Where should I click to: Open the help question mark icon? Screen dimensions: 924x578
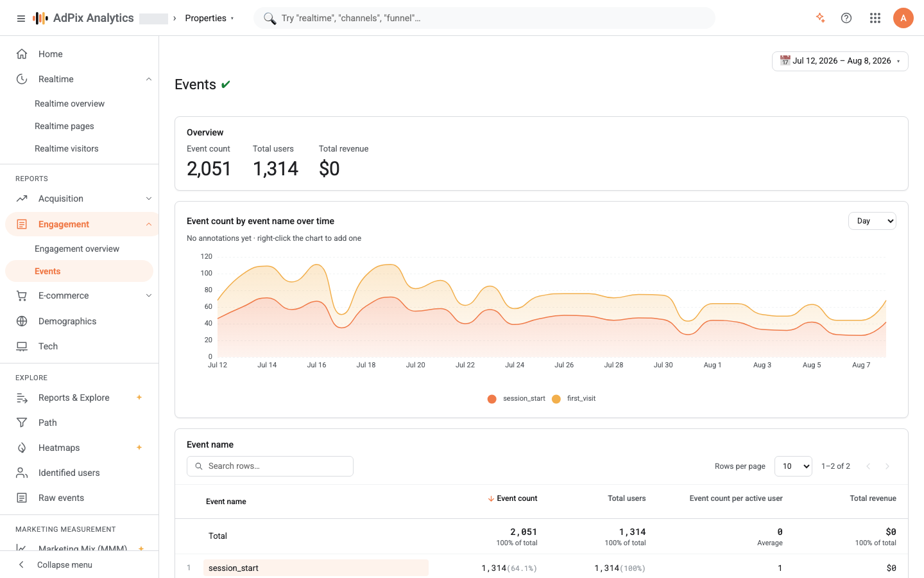click(846, 18)
